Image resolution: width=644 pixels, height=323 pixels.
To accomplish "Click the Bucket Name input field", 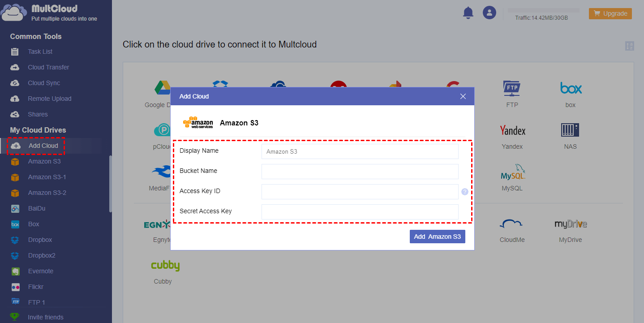I will click(x=360, y=172).
